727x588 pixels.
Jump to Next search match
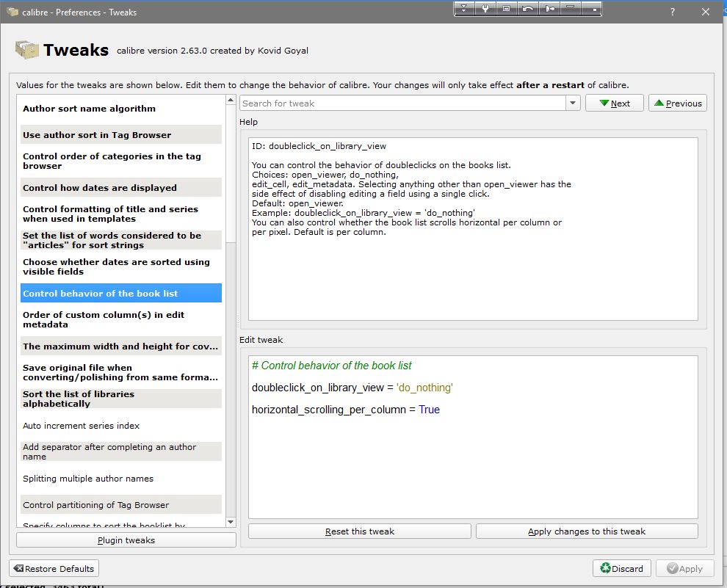(x=615, y=104)
